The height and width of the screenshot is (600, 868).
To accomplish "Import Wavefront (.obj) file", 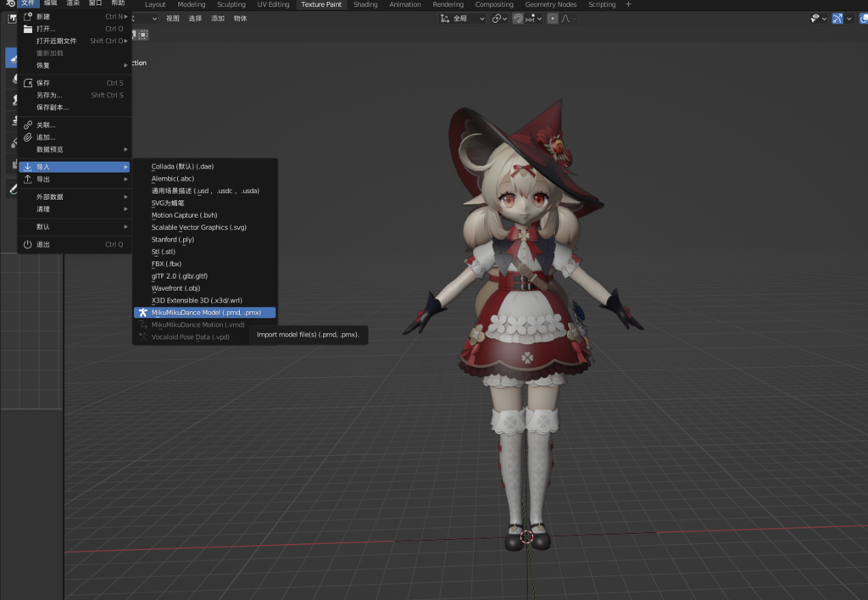I will click(205, 288).
